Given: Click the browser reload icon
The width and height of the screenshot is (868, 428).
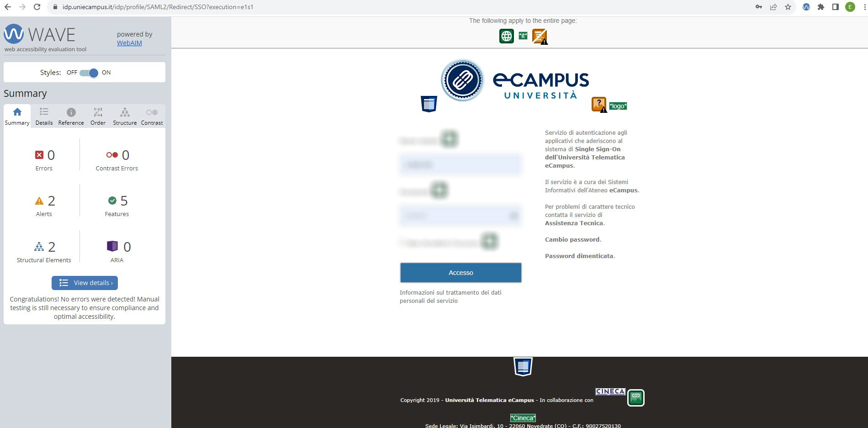Looking at the screenshot, I should point(37,7).
